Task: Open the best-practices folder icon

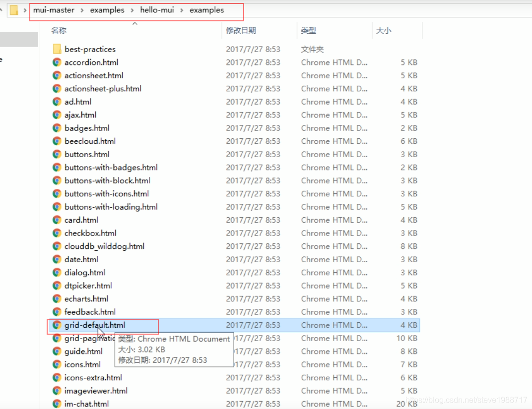Action: 57,49
